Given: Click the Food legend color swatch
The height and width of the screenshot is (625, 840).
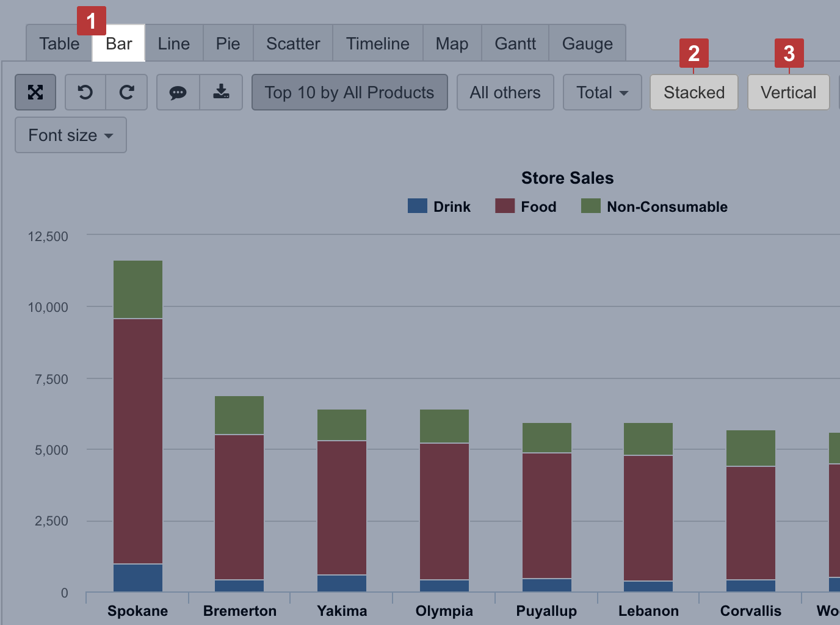Looking at the screenshot, I should [x=504, y=206].
